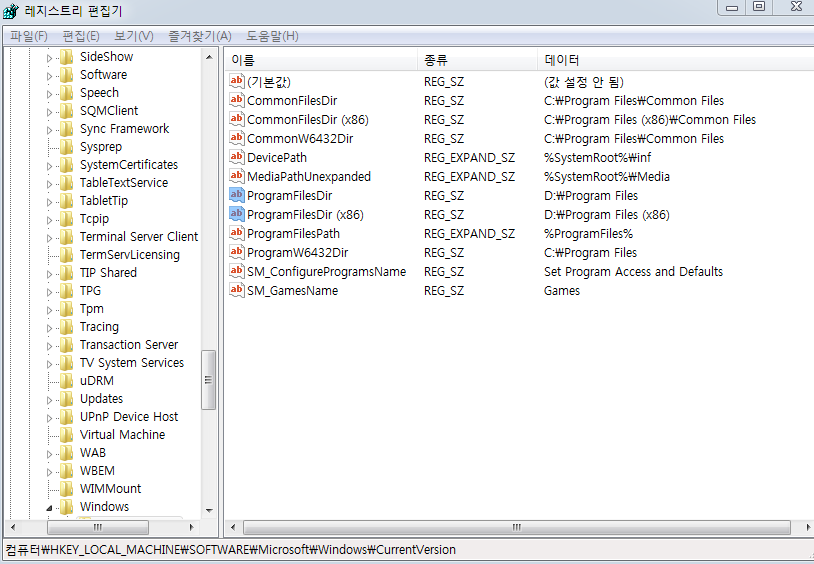Screen dimensions: 814x564
Task: Expand the TableTextService tree node
Action: coord(49,184)
